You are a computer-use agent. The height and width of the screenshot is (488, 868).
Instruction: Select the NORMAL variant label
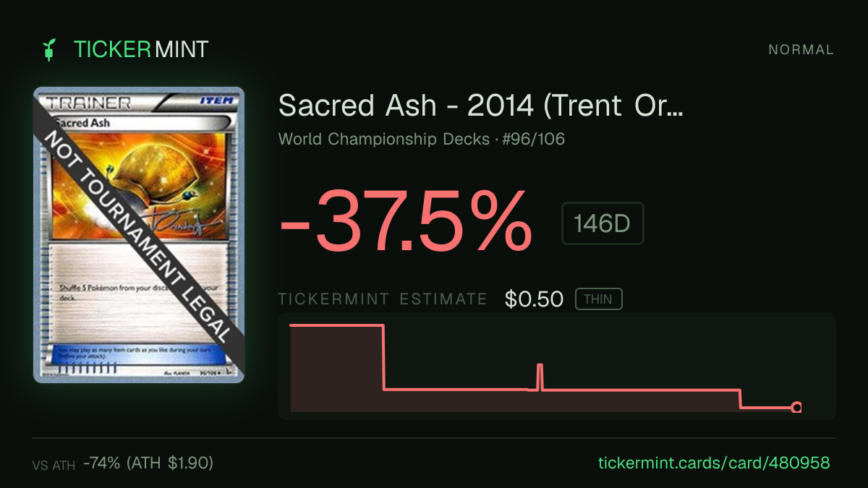tap(801, 50)
